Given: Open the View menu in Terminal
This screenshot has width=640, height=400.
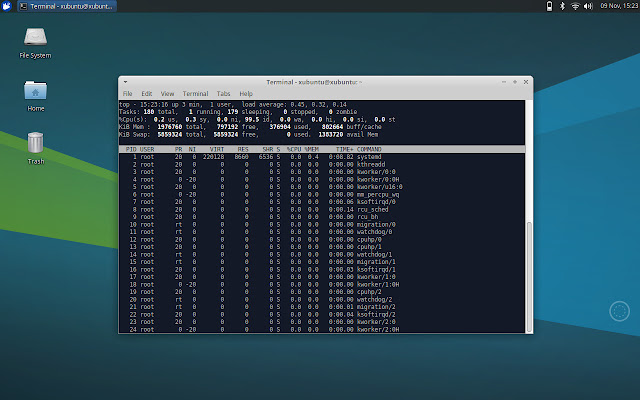Looking at the screenshot, I should pyautogui.click(x=167, y=93).
